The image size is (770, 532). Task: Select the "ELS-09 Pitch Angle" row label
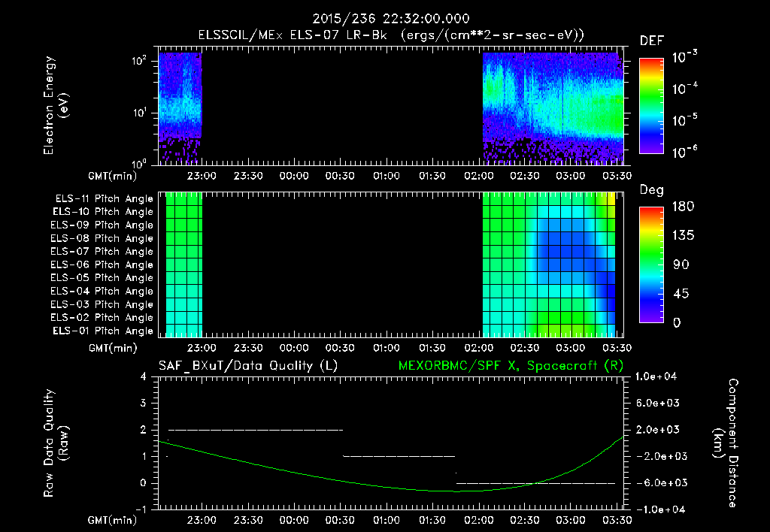click(x=102, y=225)
